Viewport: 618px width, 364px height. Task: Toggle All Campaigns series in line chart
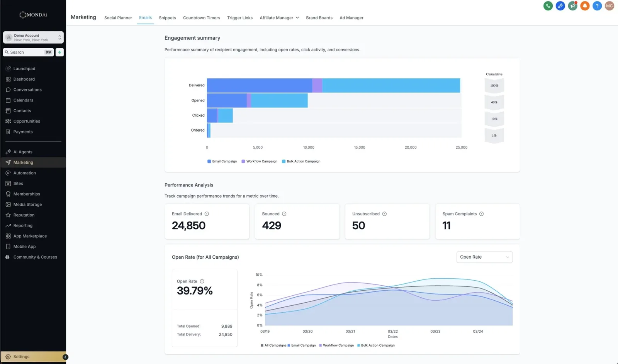(273, 345)
